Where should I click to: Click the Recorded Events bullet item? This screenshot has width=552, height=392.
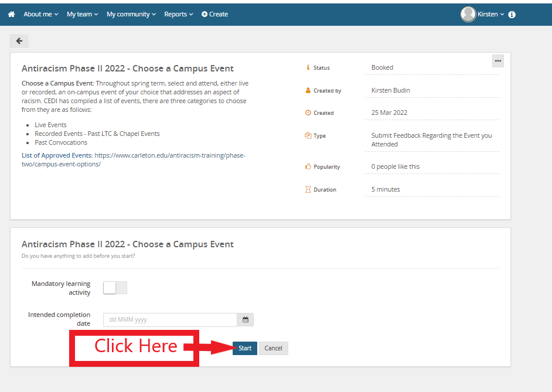point(97,134)
